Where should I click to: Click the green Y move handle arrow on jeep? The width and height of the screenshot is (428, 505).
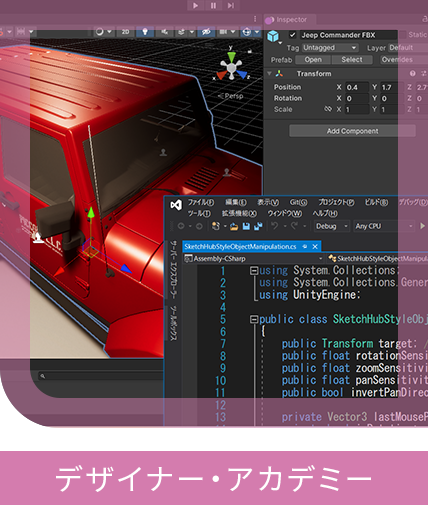tap(91, 213)
